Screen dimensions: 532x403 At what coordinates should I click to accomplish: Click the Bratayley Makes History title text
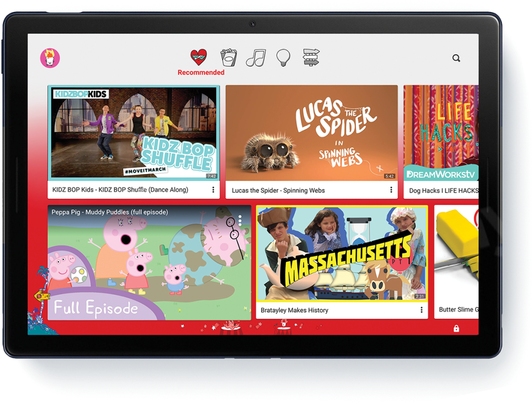[x=294, y=310]
